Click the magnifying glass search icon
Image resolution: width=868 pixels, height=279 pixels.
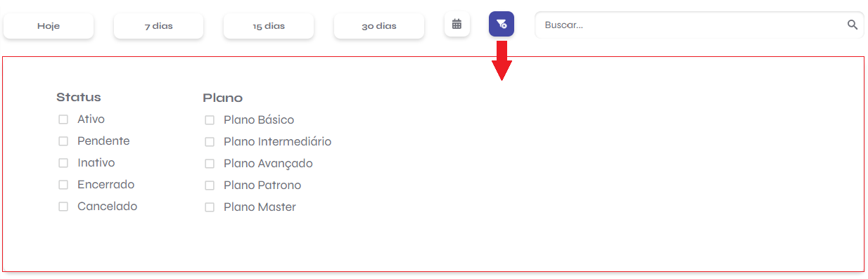click(853, 25)
